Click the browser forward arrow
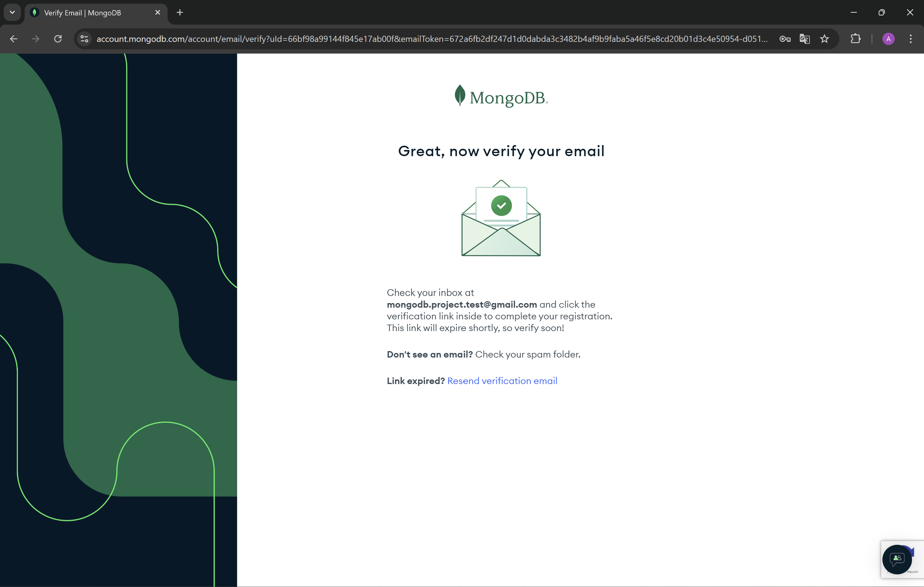The height and width of the screenshot is (587, 924). [x=36, y=39]
